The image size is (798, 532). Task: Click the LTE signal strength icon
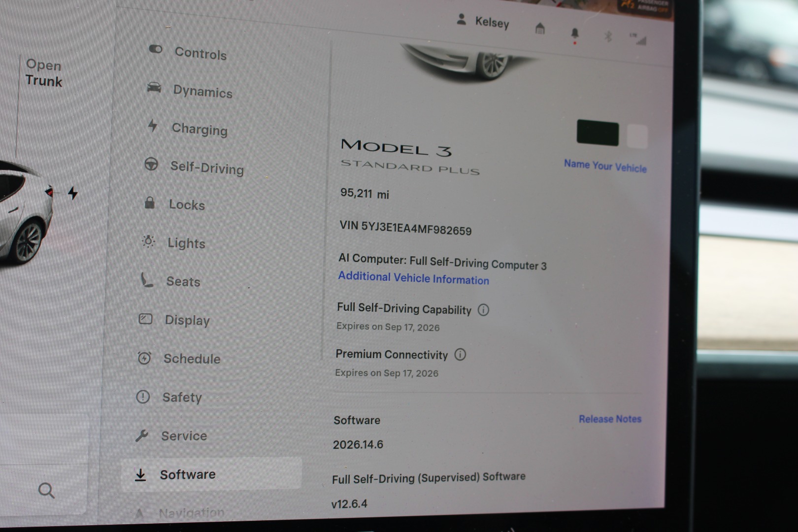(638, 39)
